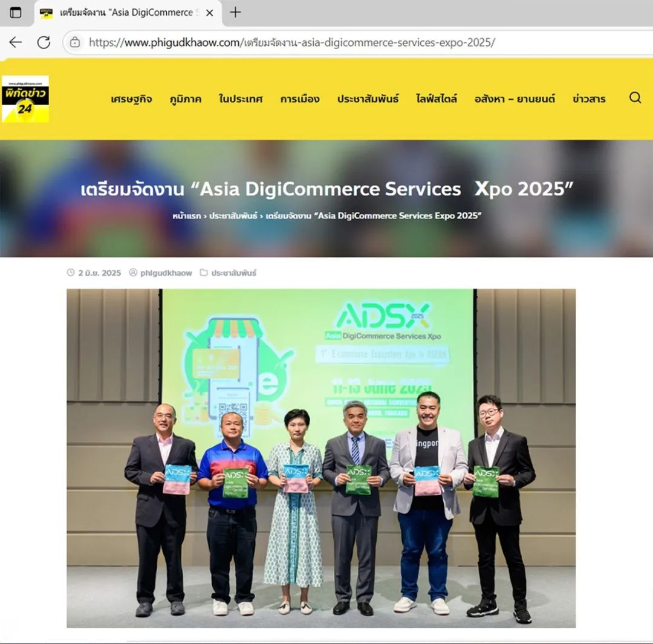Close the Asia DigiCommerce tab

click(209, 13)
